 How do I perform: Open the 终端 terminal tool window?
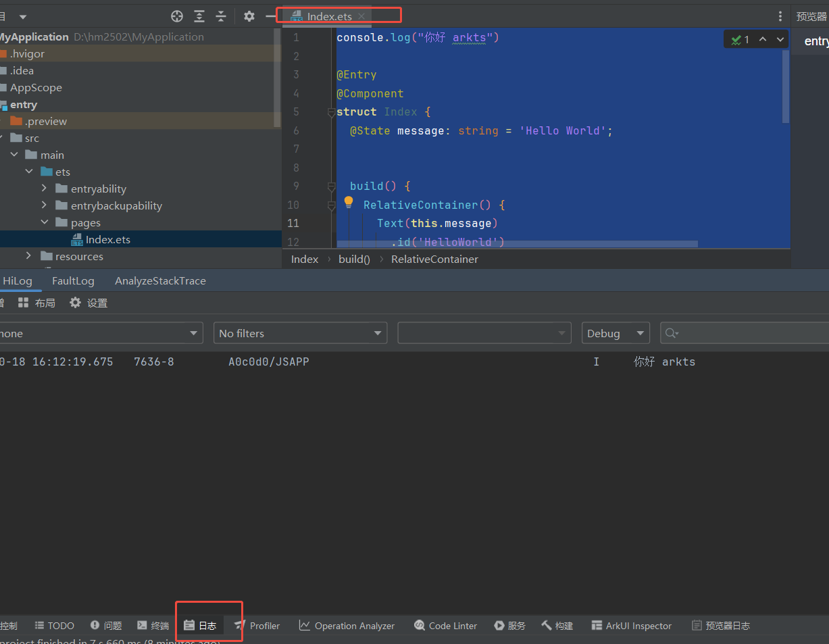tap(153, 626)
